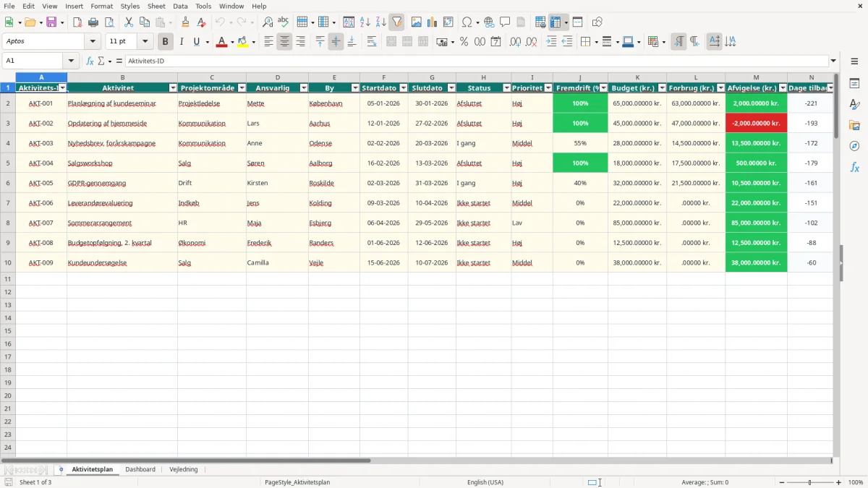Save the document with the floppy disk icon
The image size is (868, 488).
[51, 22]
